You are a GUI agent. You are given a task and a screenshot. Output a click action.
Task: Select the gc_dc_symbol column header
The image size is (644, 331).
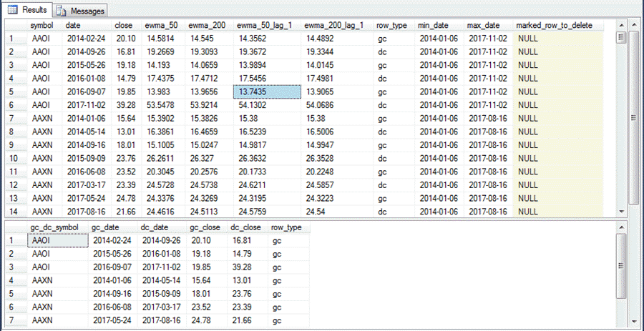[x=57, y=227]
